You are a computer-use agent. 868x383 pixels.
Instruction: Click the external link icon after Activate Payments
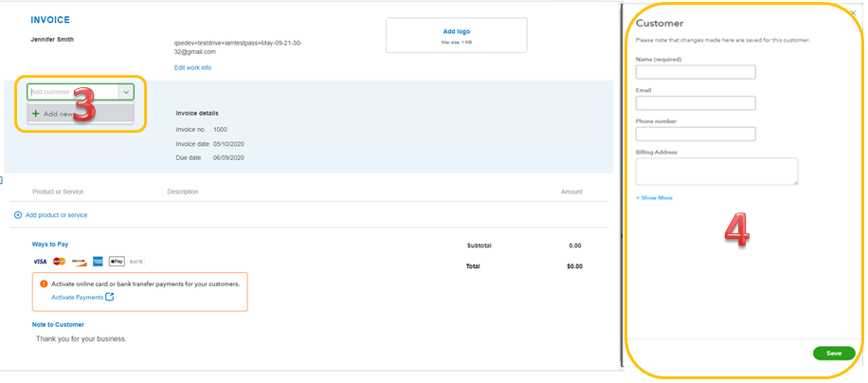(x=110, y=297)
